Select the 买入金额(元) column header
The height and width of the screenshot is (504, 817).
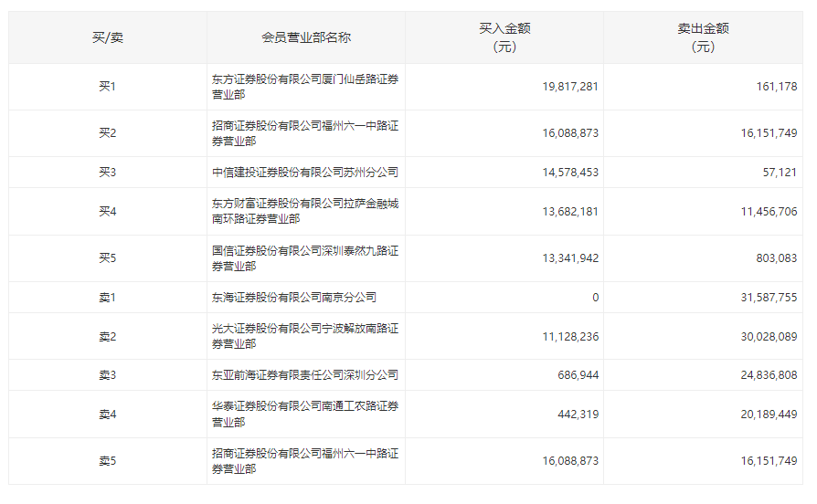504,37
